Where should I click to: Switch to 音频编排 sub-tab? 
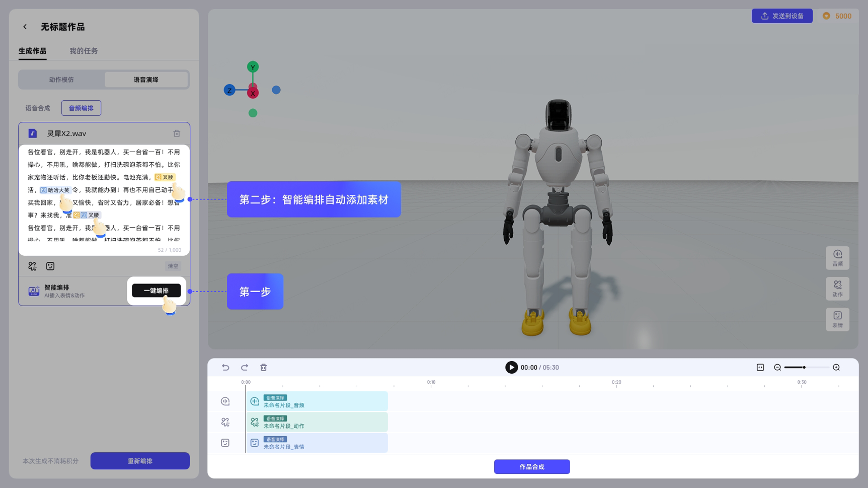coord(81,108)
